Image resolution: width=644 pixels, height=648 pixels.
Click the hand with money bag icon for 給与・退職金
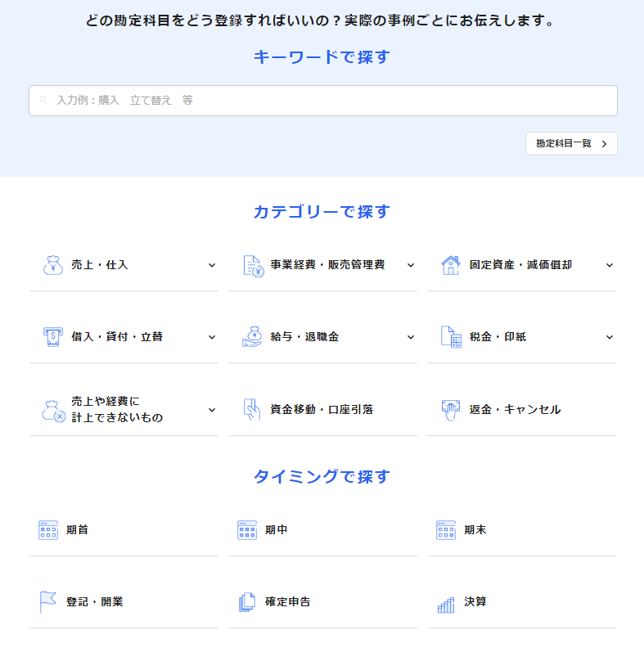pyautogui.click(x=252, y=337)
